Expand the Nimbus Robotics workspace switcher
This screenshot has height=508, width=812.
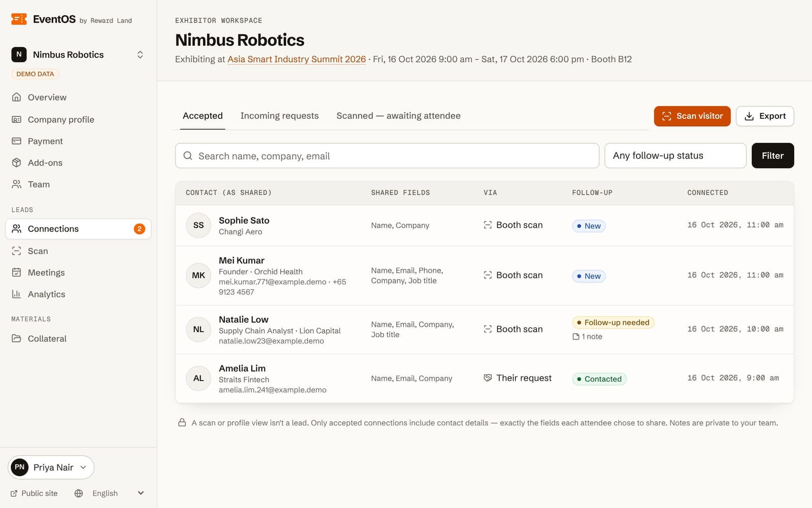point(78,54)
